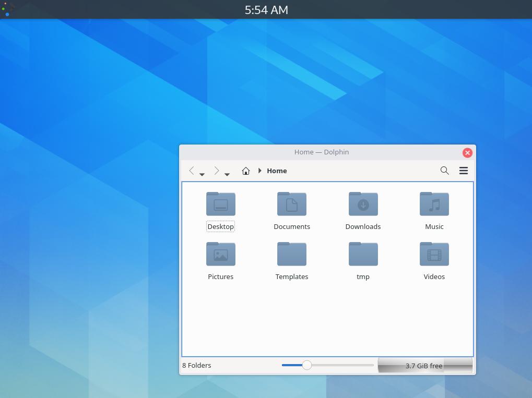Open the search icon in Dolphin toolbar
This screenshot has width=532, height=398.
tap(444, 171)
